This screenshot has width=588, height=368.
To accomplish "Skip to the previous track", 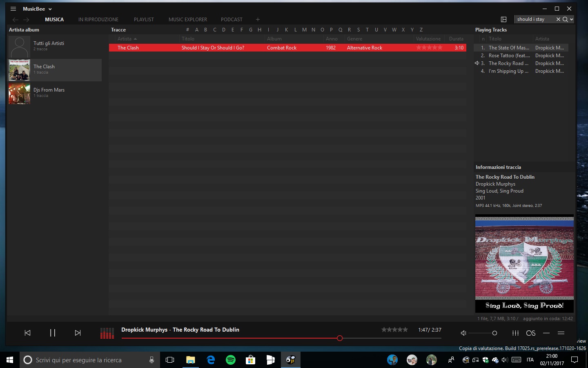I will click(x=28, y=333).
